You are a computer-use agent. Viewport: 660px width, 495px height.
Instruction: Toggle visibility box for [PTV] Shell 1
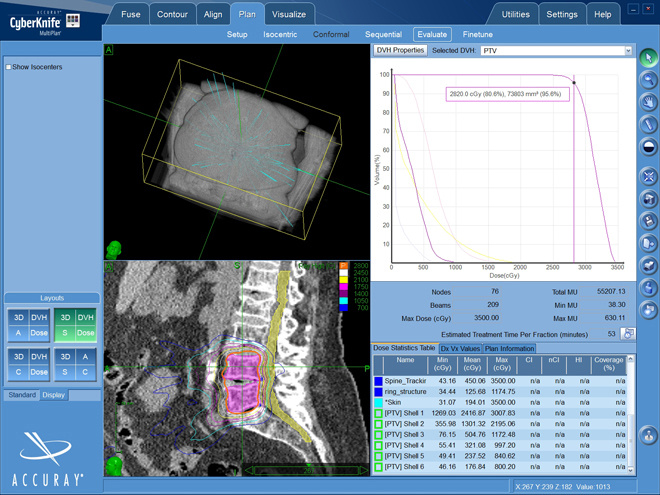coord(378,413)
